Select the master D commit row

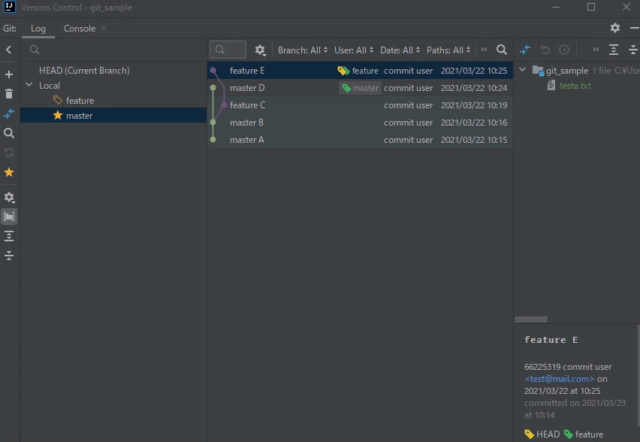[360, 88]
